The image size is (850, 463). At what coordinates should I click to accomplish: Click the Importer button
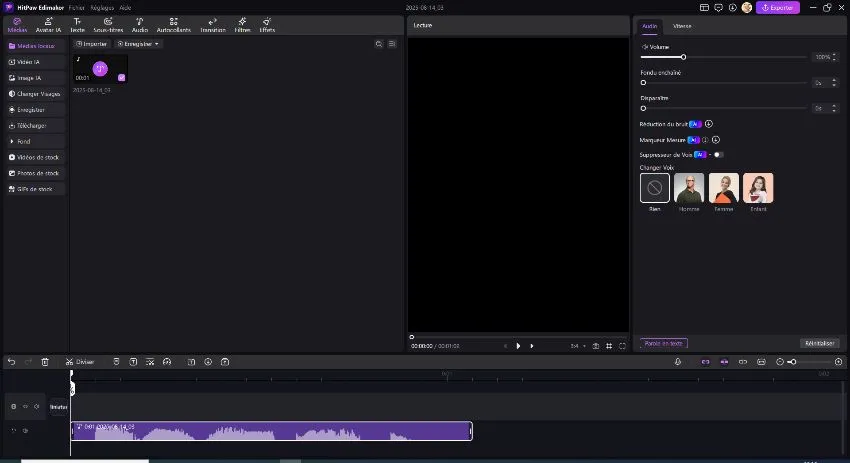point(91,44)
